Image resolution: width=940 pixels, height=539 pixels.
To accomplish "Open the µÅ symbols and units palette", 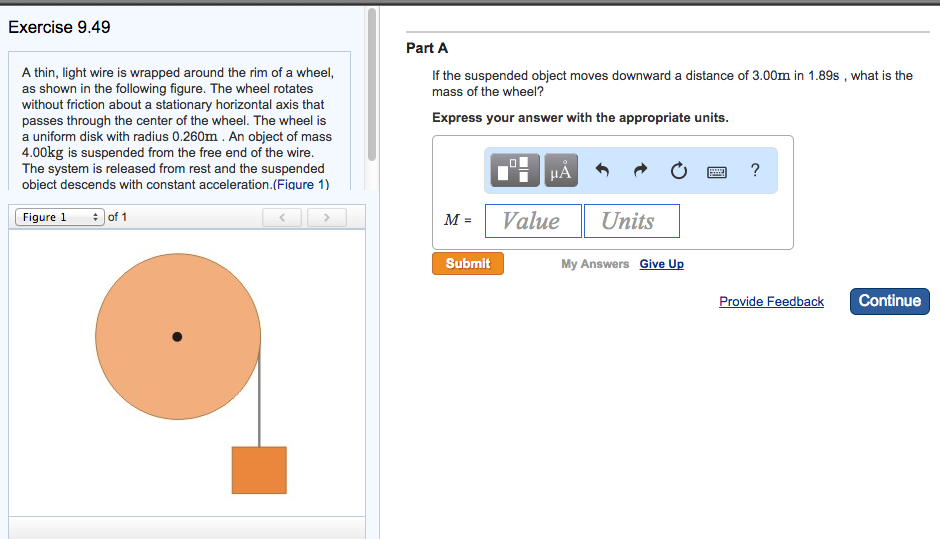I will click(560, 171).
